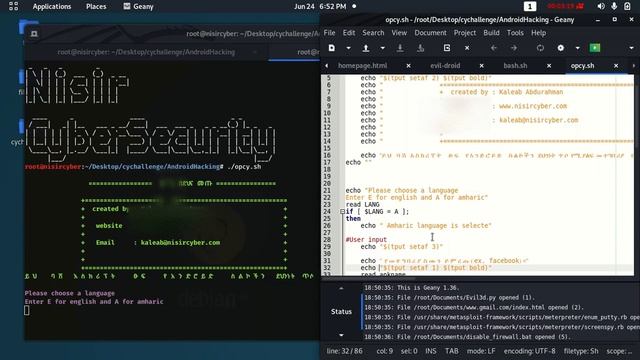This screenshot has height=360, width=640.
Task: Click the close current file toolbar icon
Action: (x=467, y=48)
